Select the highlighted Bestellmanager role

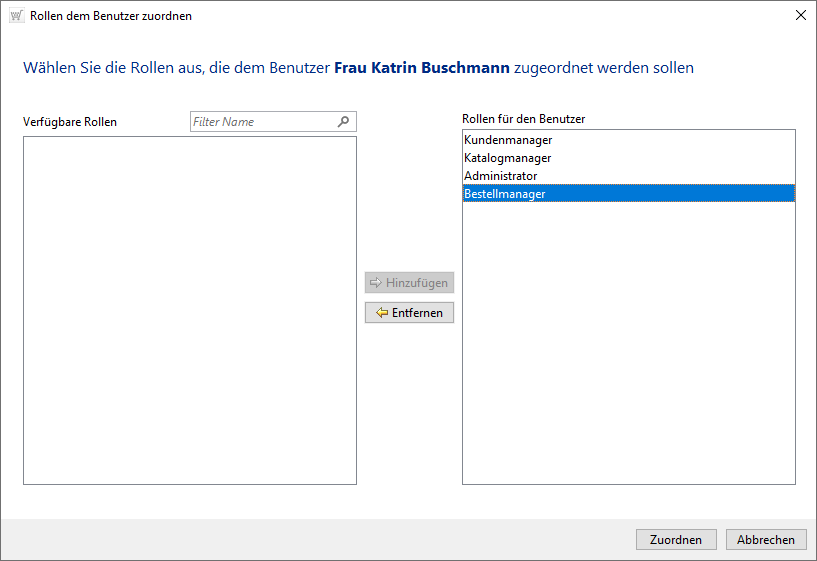[x=505, y=194]
